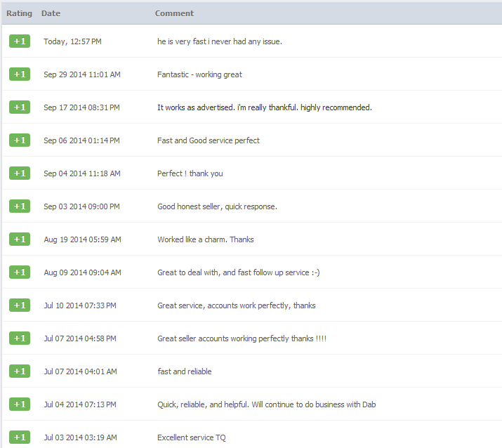The height and width of the screenshot is (448, 502).
Task: Select the +1 badge dated Sep 29 2014
Action: point(20,74)
